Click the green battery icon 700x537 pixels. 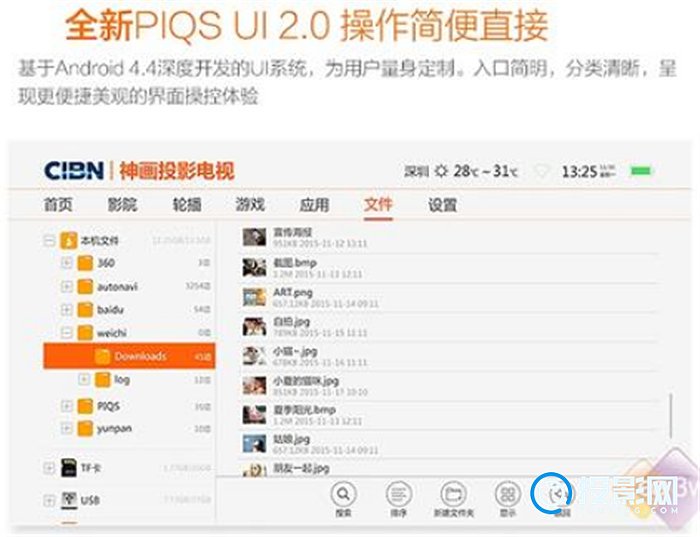point(641,171)
